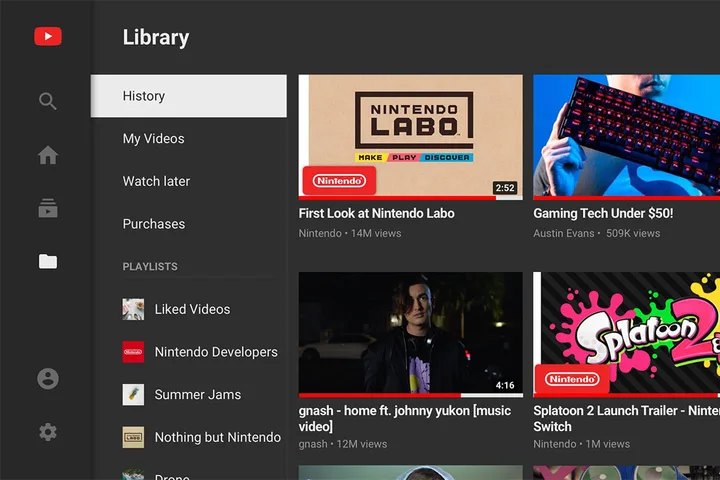Play the gnash music video thumbnail
The height and width of the screenshot is (480, 720).
[x=411, y=333]
